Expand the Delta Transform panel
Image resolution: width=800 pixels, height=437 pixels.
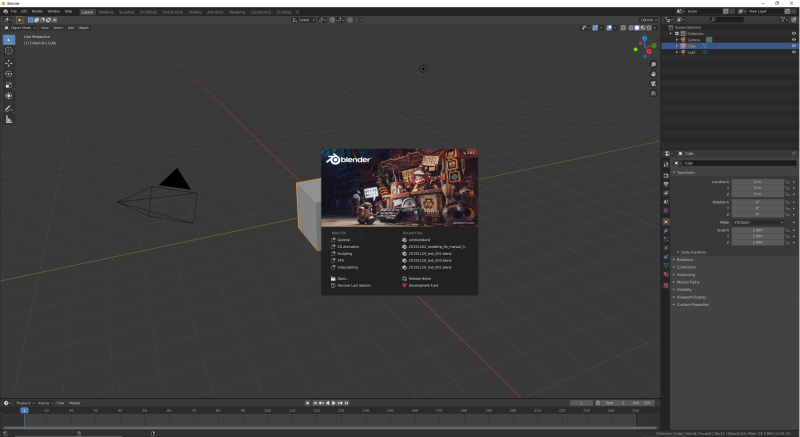[692, 252]
